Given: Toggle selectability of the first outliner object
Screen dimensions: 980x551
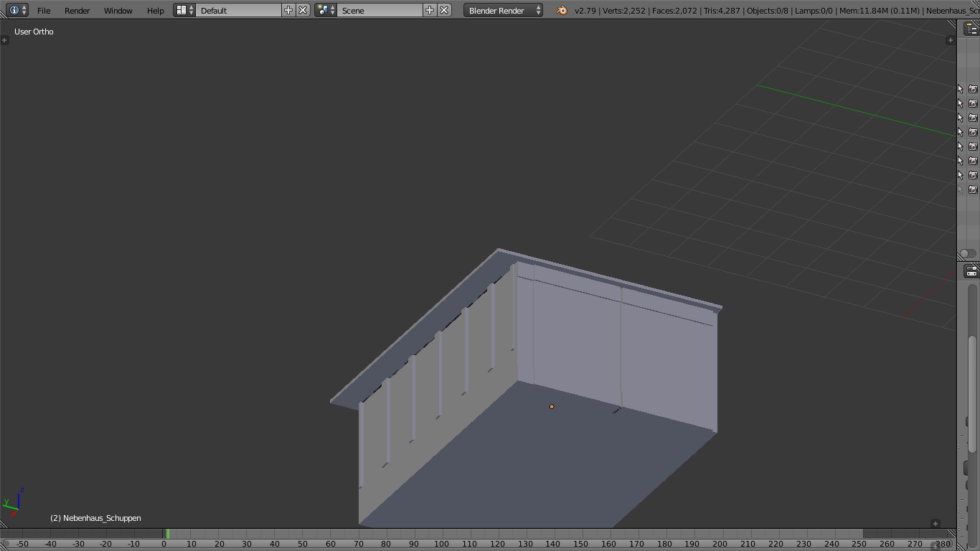Looking at the screenshot, I should click(961, 89).
